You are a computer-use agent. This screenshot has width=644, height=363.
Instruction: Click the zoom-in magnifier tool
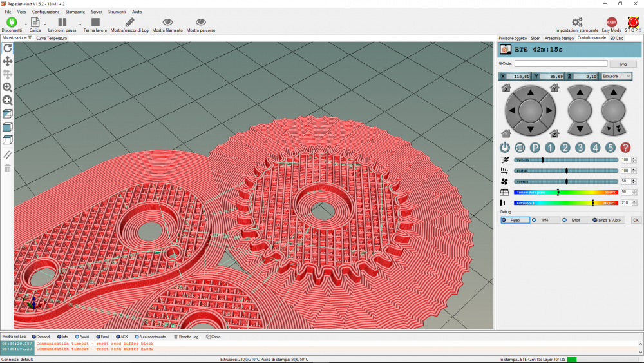(x=8, y=87)
